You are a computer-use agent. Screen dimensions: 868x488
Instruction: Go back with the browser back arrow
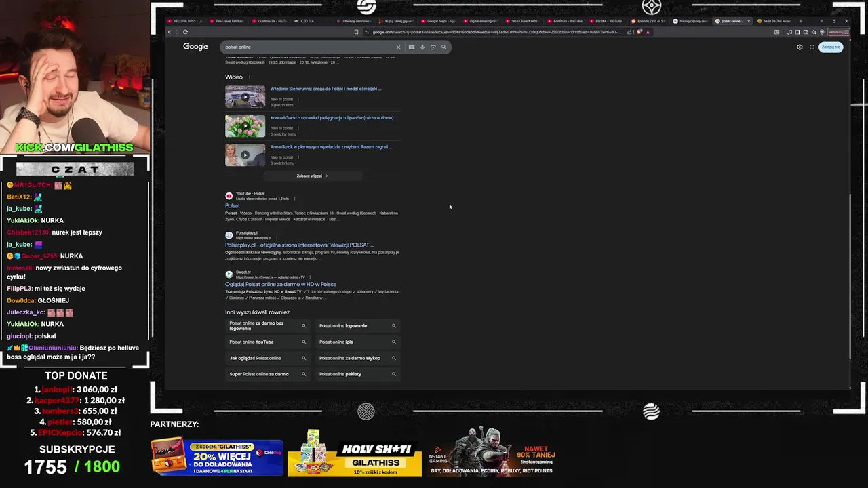[170, 32]
